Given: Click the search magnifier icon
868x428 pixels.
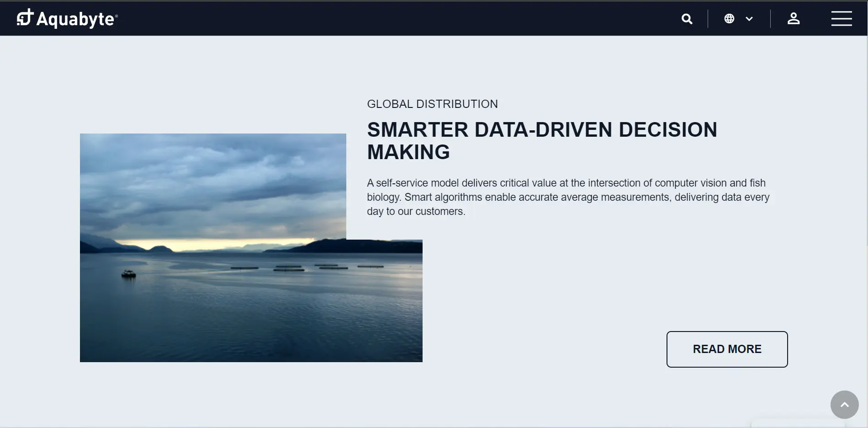Looking at the screenshot, I should coord(687,19).
